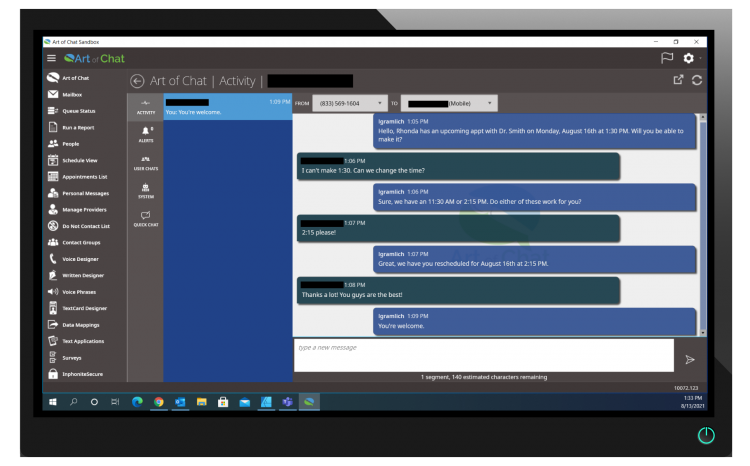Pop out the activity window icon

[x=678, y=80]
